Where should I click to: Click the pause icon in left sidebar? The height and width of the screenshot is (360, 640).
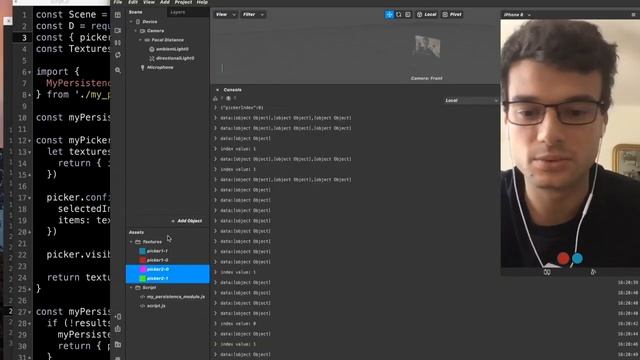[118, 42]
